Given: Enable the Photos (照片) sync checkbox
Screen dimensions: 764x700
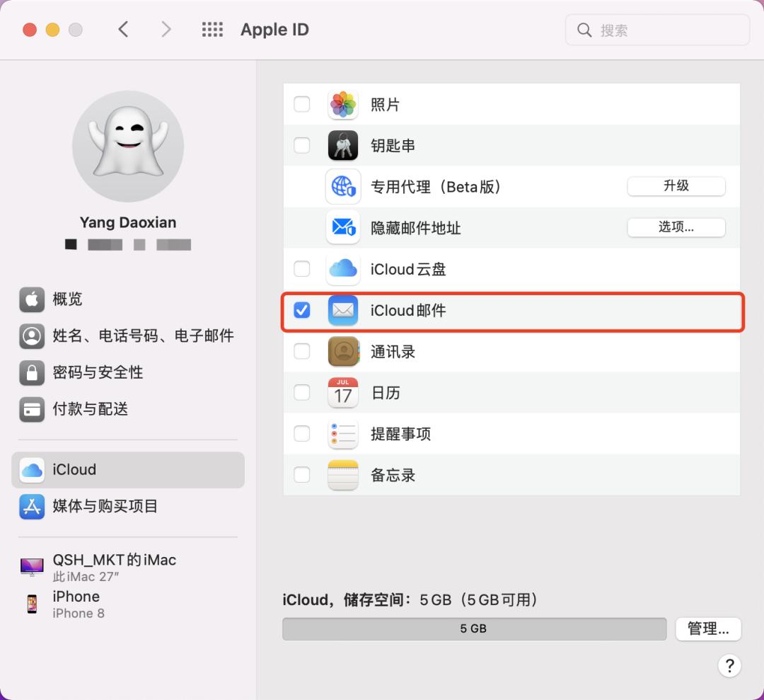Looking at the screenshot, I should pos(302,103).
